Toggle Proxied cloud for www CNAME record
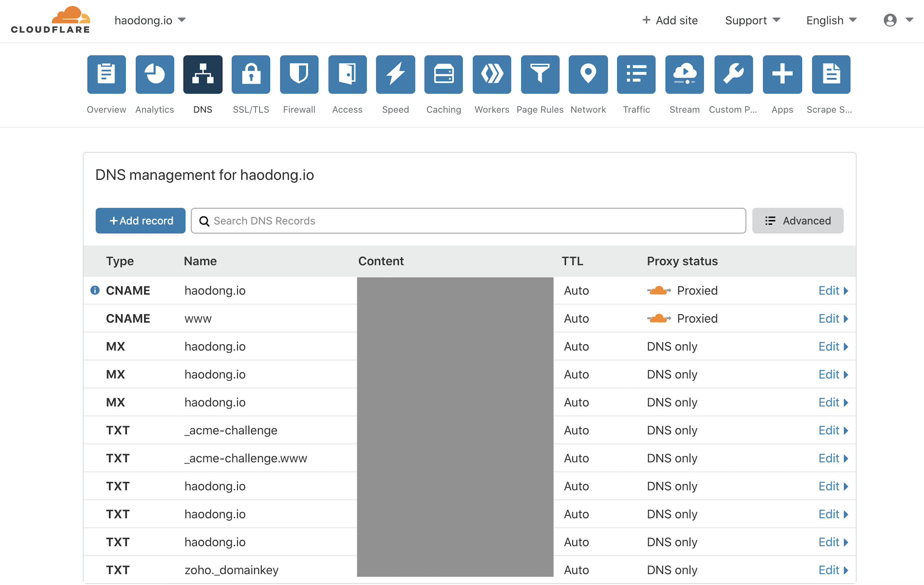This screenshot has width=924, height=585. click(659, 319)
